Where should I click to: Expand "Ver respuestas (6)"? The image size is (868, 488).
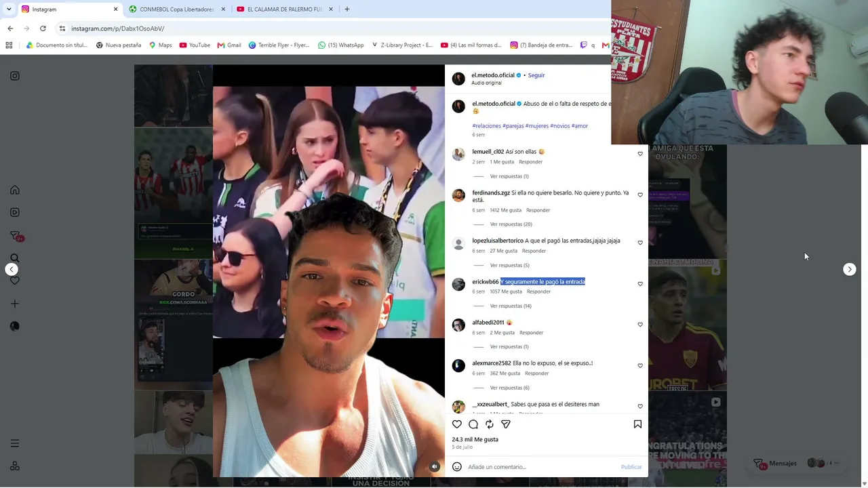pos(509,388)
